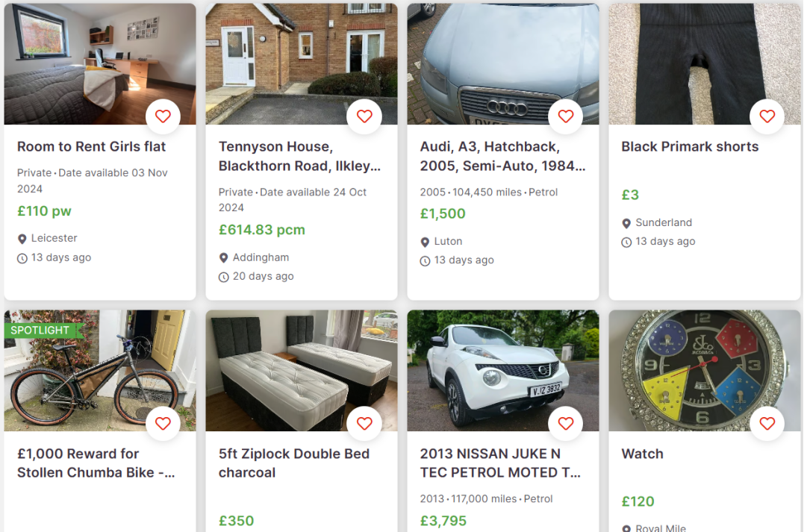Save the Black Primark shorts with the heart icon
Viewport: 807px width, 532px height.
click(x=767, y=116)
